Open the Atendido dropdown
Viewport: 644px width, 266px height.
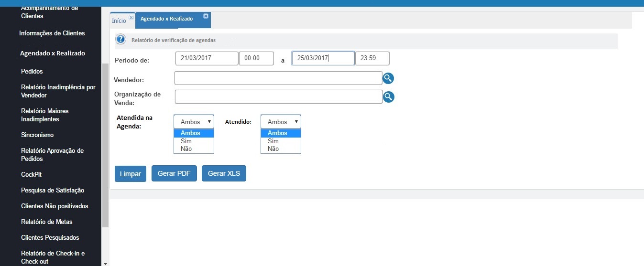click(x=281, y=122)
